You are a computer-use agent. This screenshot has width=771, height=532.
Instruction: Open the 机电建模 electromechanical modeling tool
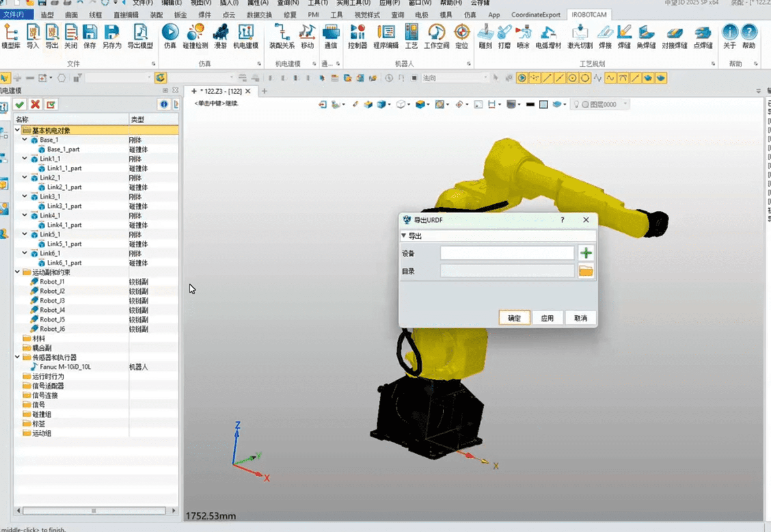click(x=247, y=37)
